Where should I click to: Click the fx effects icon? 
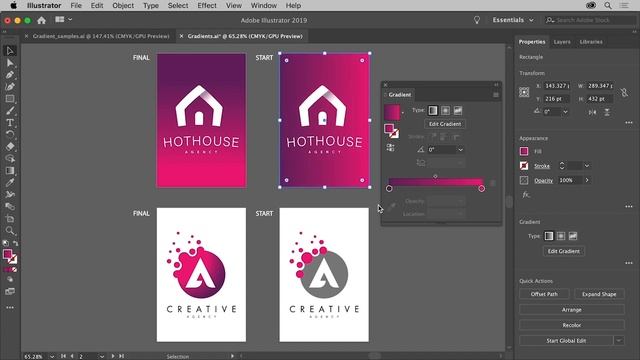tap(526, 195)
